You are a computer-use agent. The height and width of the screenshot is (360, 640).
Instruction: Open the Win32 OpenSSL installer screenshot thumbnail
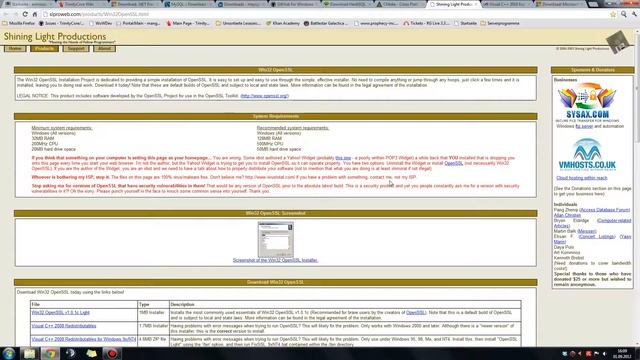(x=276, y=240)
